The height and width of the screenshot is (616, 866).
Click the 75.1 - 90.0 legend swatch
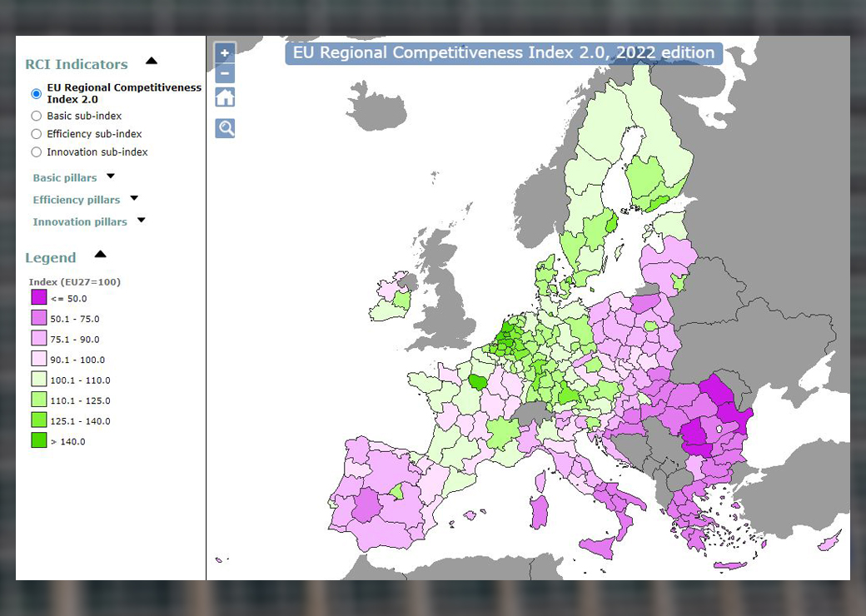pos(38,338)
